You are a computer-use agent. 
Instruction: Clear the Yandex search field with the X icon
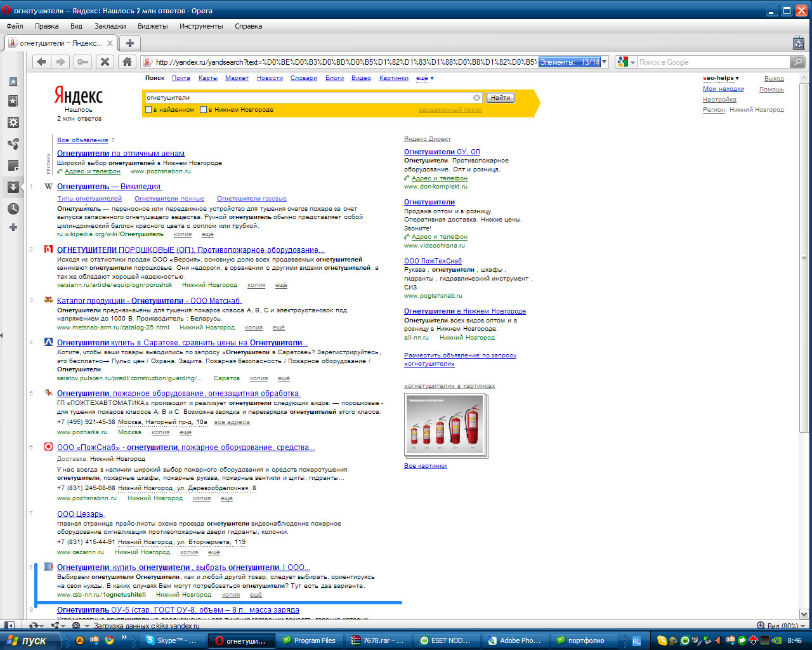477,98
